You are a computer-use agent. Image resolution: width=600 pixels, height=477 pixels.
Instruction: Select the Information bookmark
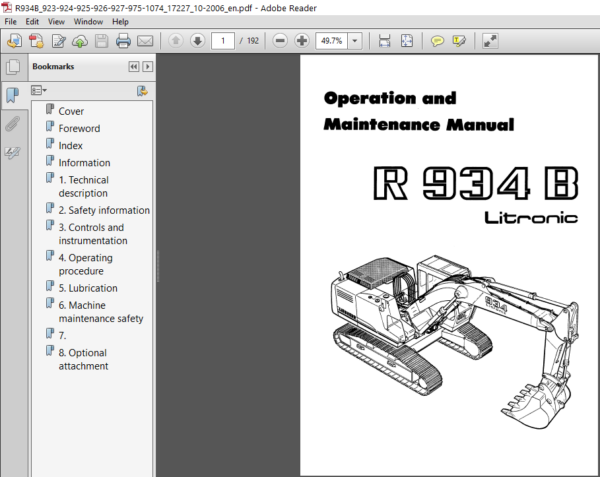pyautogui.click(x=84, y=163)
